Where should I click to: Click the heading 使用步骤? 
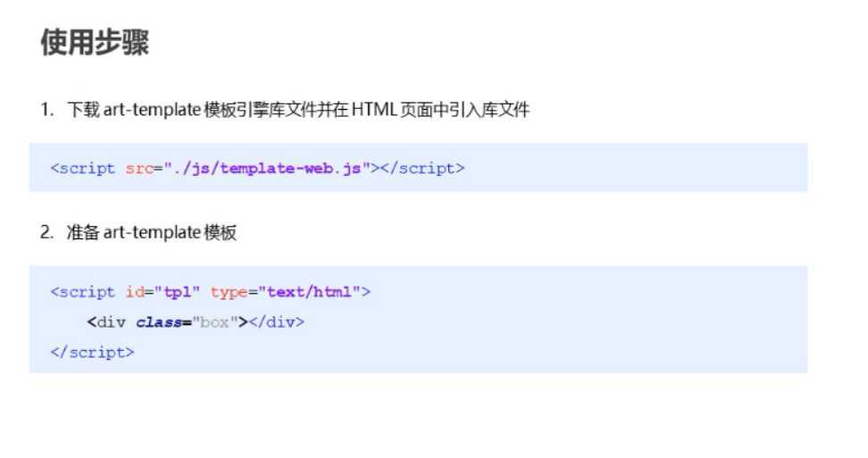[95, 42]
